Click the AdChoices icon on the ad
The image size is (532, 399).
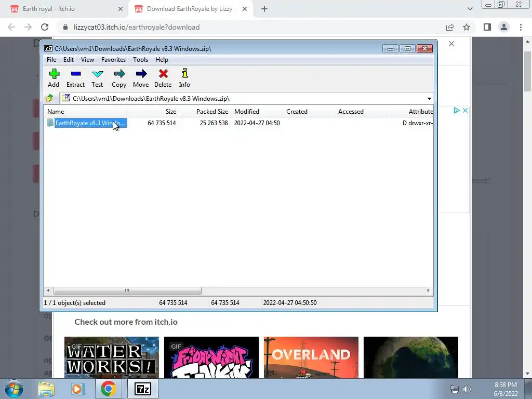pyautogui.click(x=457, y=110)
